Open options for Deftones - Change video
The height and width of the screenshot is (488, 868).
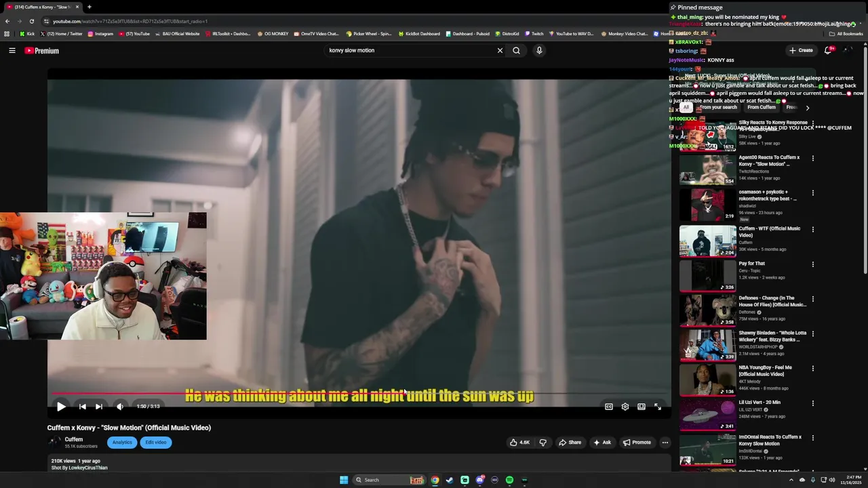pyautogui.click(x=813, y=299)
